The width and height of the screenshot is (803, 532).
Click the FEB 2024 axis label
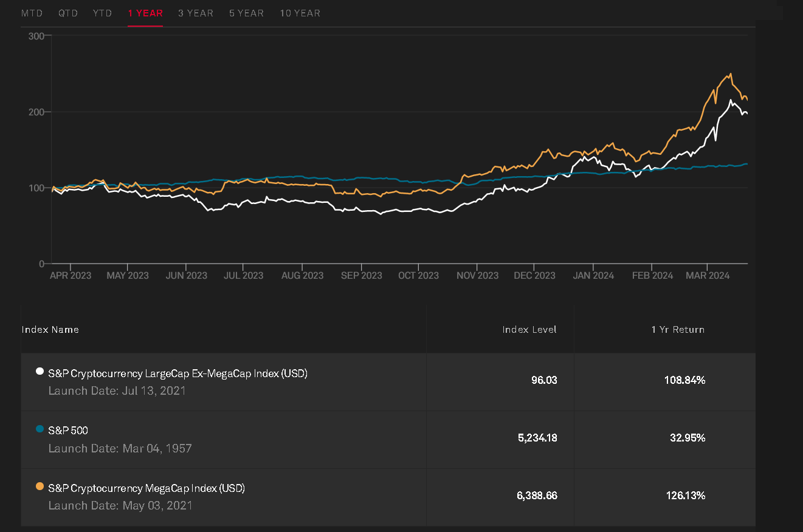click(652, 276)
